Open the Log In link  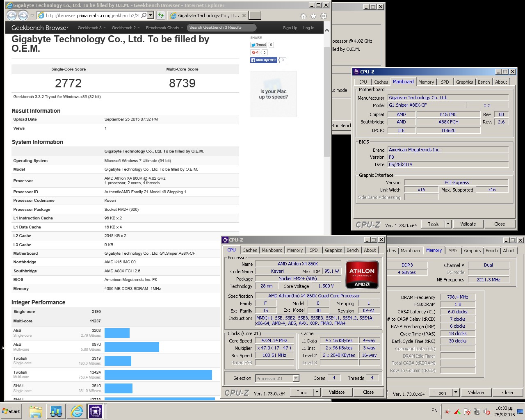coord(309,28)
